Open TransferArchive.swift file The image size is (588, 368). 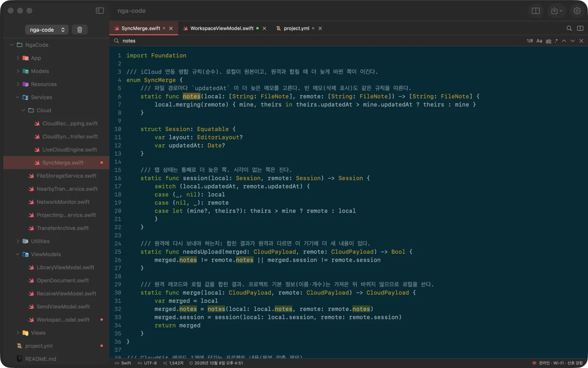point(56,228)
